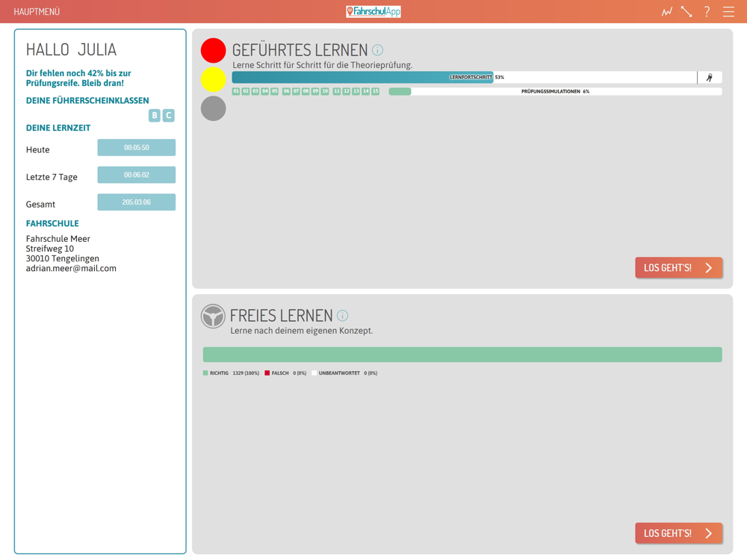Click the Deine Lernzeit heading

[x=58, y=128]
